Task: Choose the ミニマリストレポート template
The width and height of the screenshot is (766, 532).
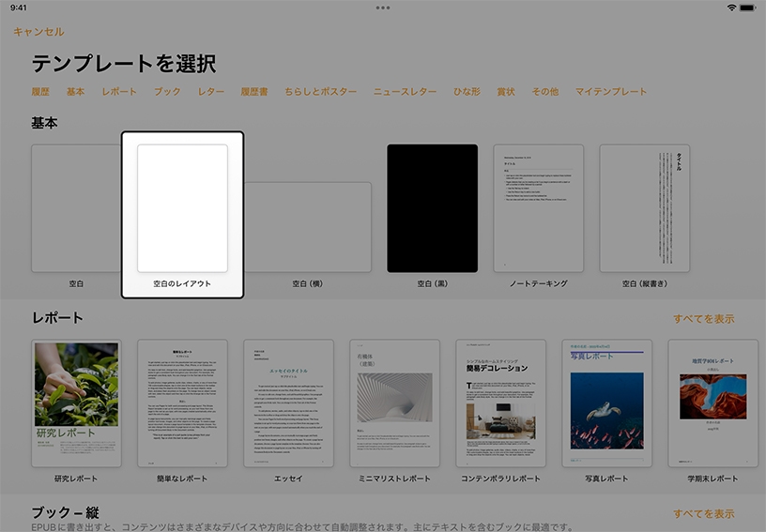Action: [394, 403]
